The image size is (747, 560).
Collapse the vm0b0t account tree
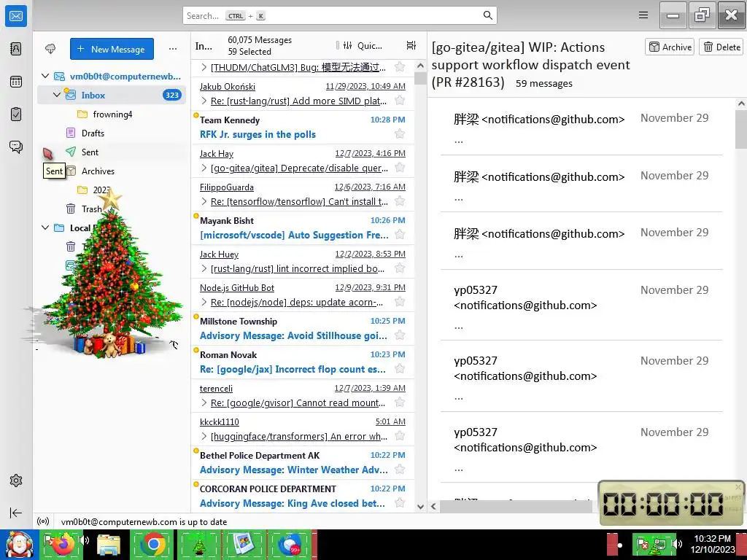coord(45,76)
